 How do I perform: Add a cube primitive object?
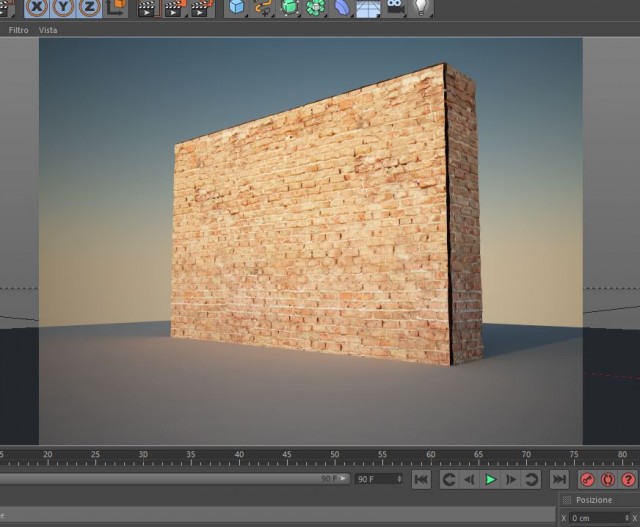237,7
